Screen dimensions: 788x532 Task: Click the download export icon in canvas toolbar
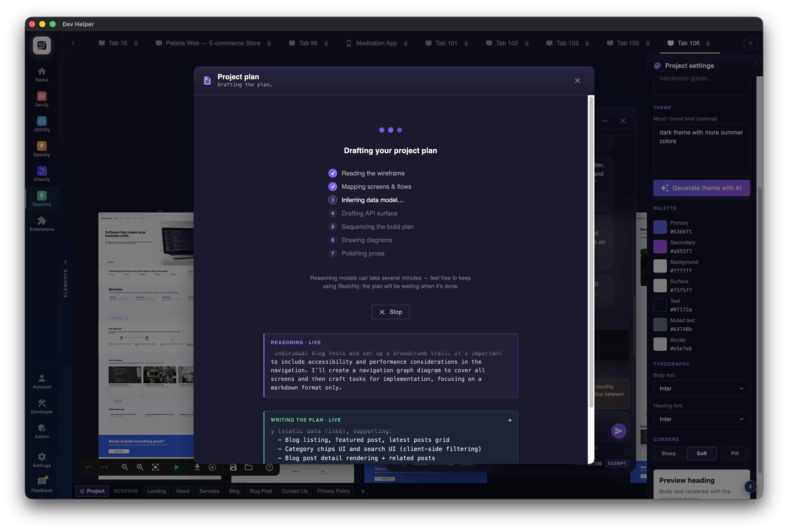pos(197,467)
